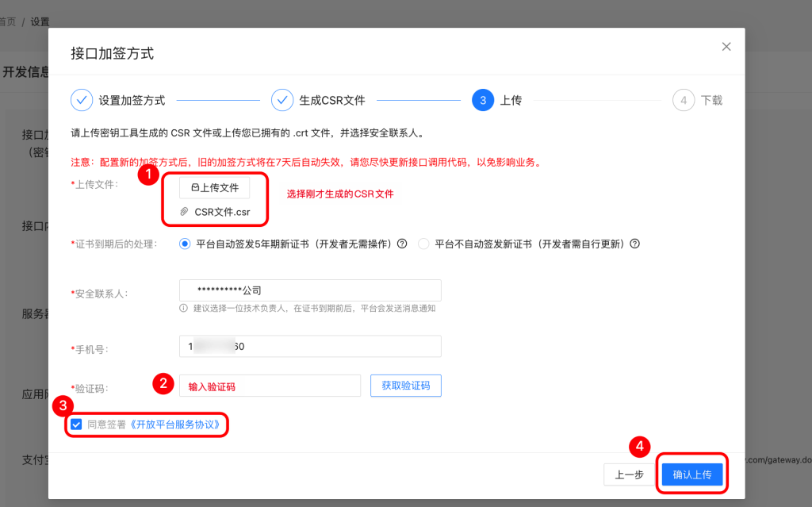Click step 1 checkmark icon 设置加签方式
This screenshot has width=812, height=507.
click(82, 100)
